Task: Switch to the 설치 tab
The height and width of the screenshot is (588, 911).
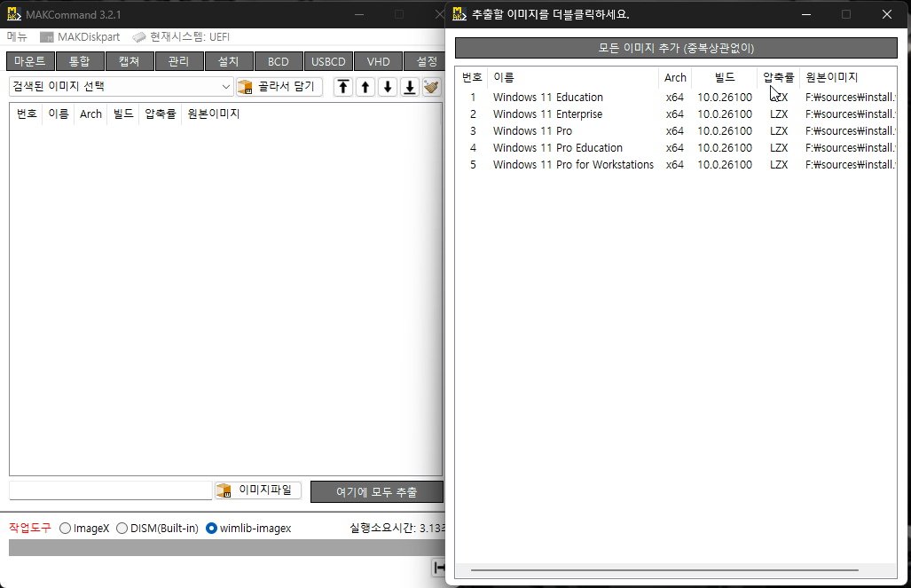Action: 229,61
